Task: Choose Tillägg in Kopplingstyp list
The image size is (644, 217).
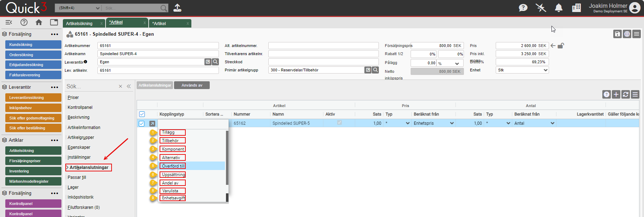Action: point(173,132)
